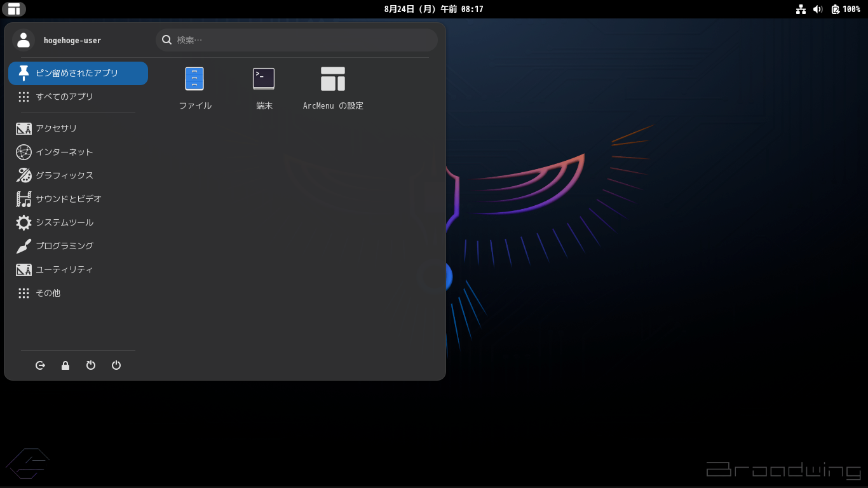Screen dimensions: 868x488
Task: Click the power off icon
Action: click(116, 365)
